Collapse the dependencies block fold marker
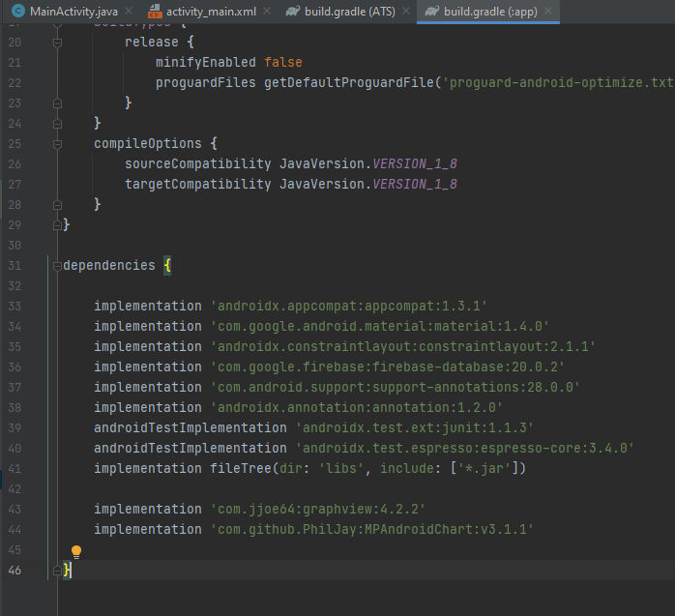Viewport: 675px width, 616px height. tap(57, 266)
